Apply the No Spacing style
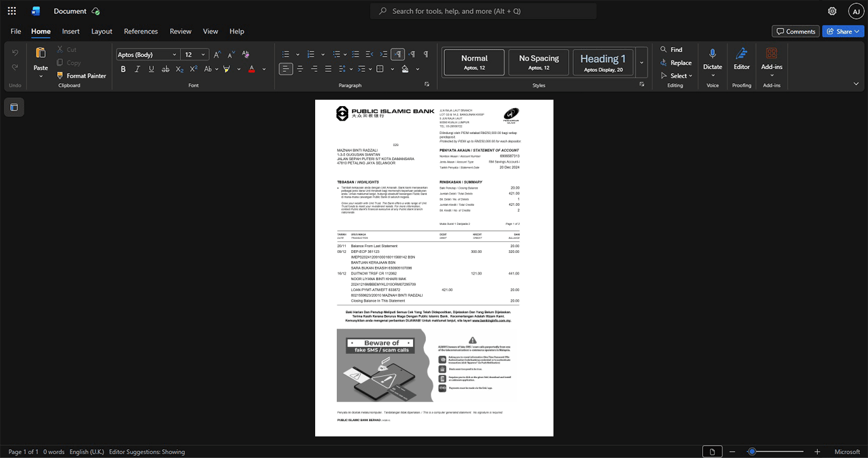Viewport: 868px width, 458px height. (539, 62)
